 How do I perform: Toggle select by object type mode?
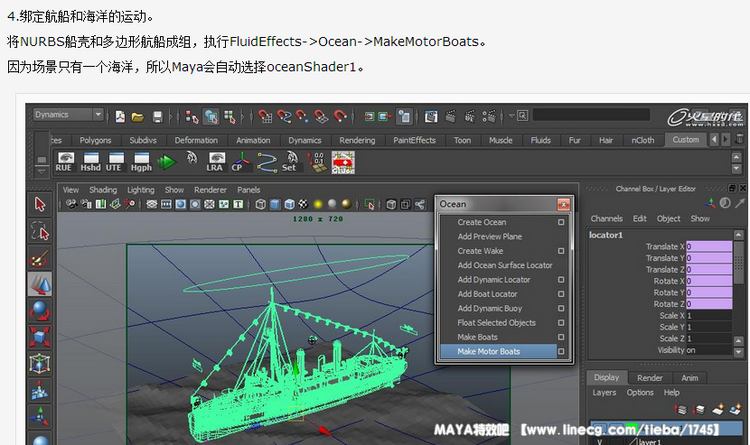click(211, 116)
